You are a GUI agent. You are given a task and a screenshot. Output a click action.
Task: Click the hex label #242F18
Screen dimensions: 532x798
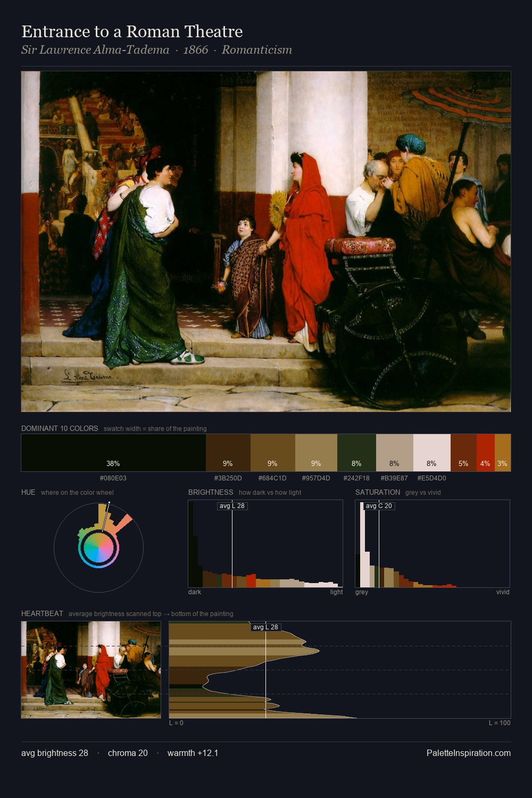click(356, 478)
